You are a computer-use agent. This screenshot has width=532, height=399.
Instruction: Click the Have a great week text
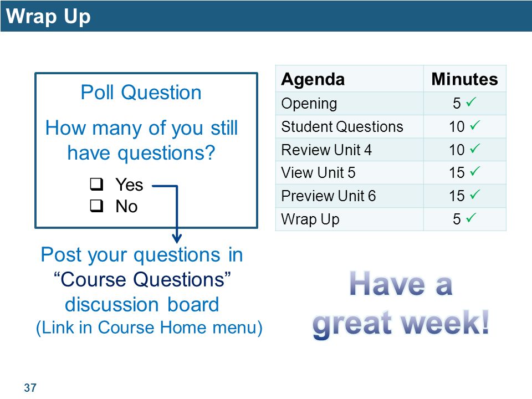401,304
